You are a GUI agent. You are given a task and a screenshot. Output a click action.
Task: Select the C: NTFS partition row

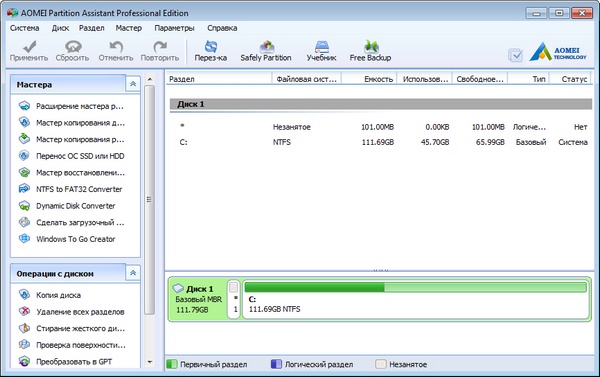coord(381,142)
